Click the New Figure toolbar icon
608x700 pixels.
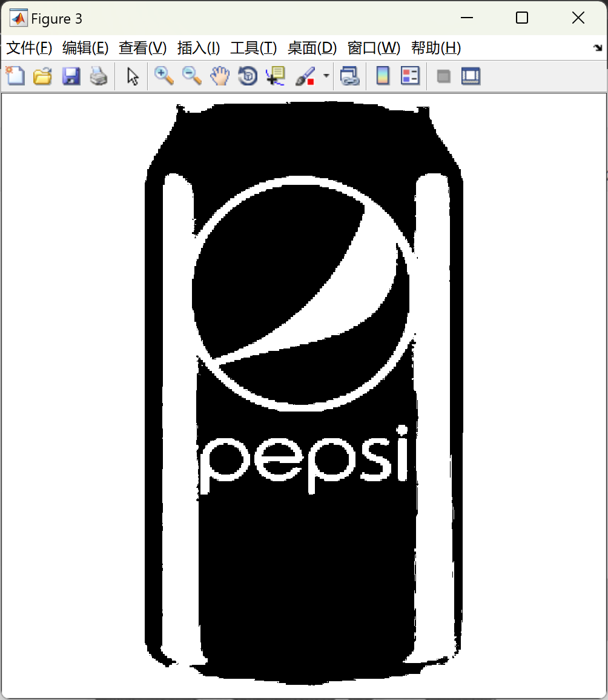(x=15, y=76)
